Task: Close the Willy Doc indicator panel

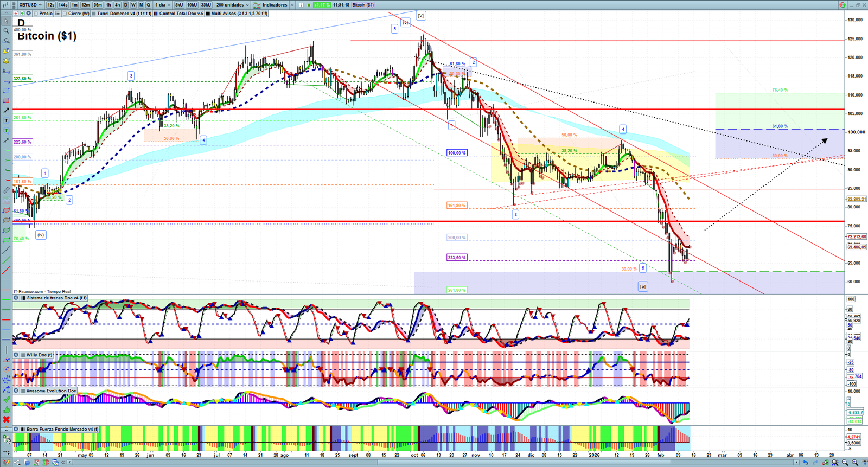Action: coord(16,355)
